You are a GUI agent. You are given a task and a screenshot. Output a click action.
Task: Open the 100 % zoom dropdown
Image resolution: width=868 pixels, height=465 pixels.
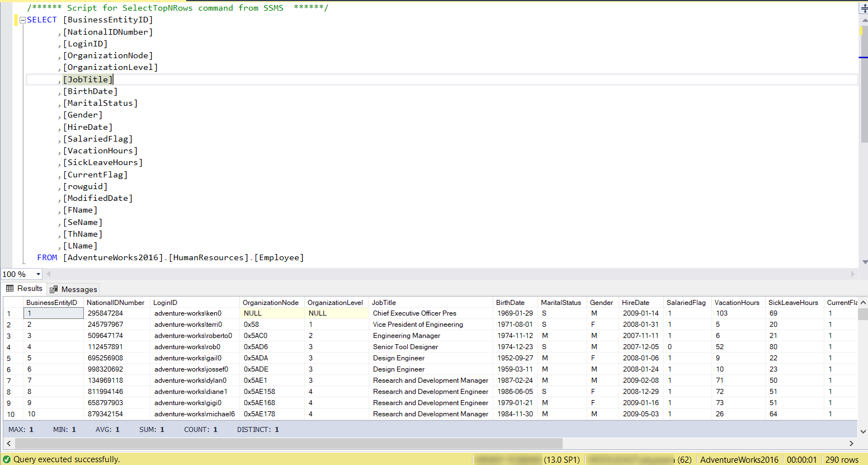tap(38, 274)
